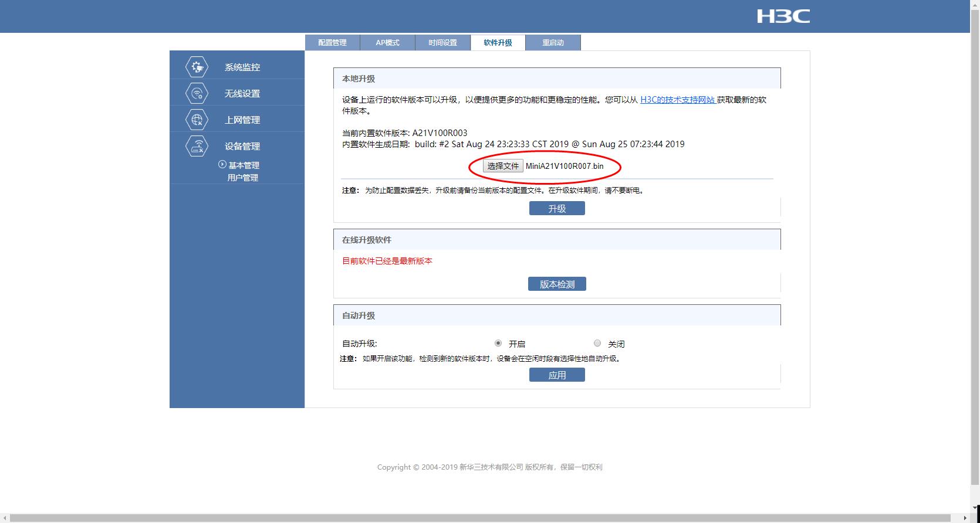This screenshot has height=523, width=980.
Task: Switch to the 配置管理 tab
Action: click(x=333, y=43)
